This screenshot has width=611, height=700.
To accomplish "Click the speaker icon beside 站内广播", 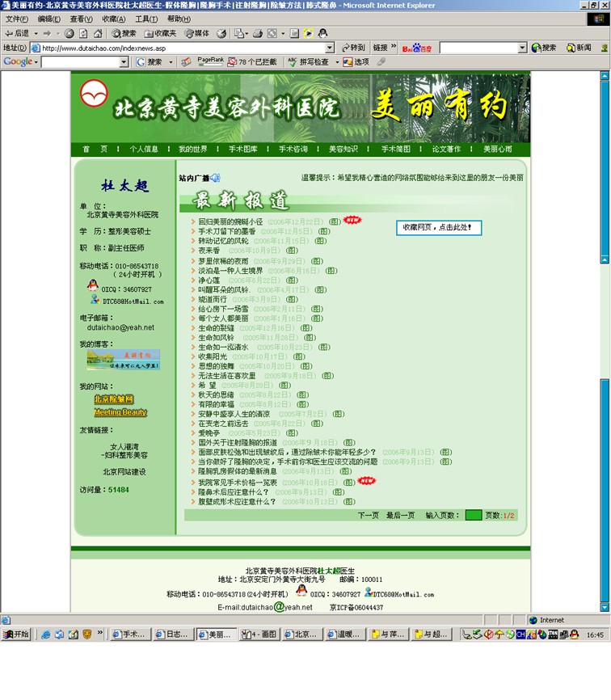I will click(216, 178).
